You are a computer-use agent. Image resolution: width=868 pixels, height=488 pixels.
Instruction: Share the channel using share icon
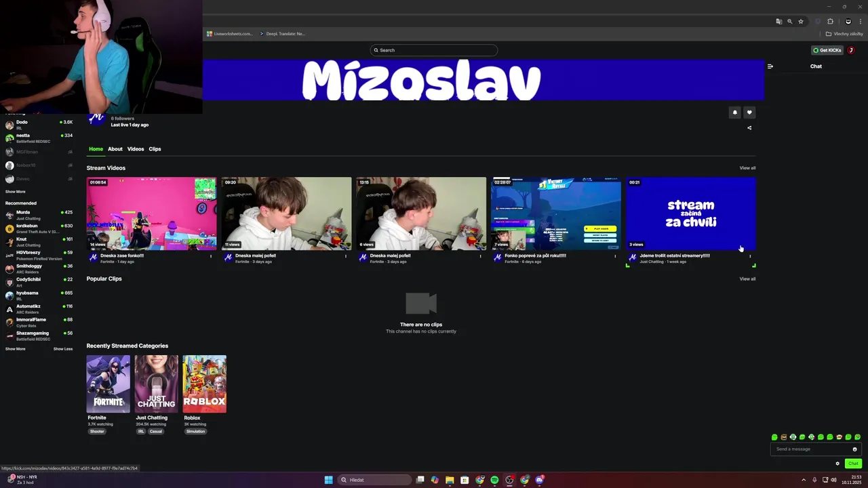click(749, 127)
